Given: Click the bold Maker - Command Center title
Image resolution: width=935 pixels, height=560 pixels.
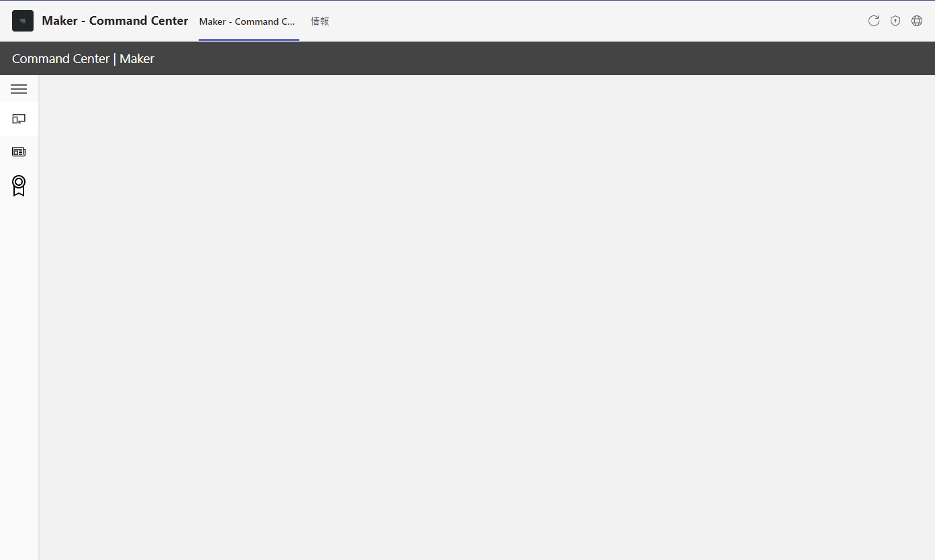Looking at the screenshot, I should (x=115, y=21).
